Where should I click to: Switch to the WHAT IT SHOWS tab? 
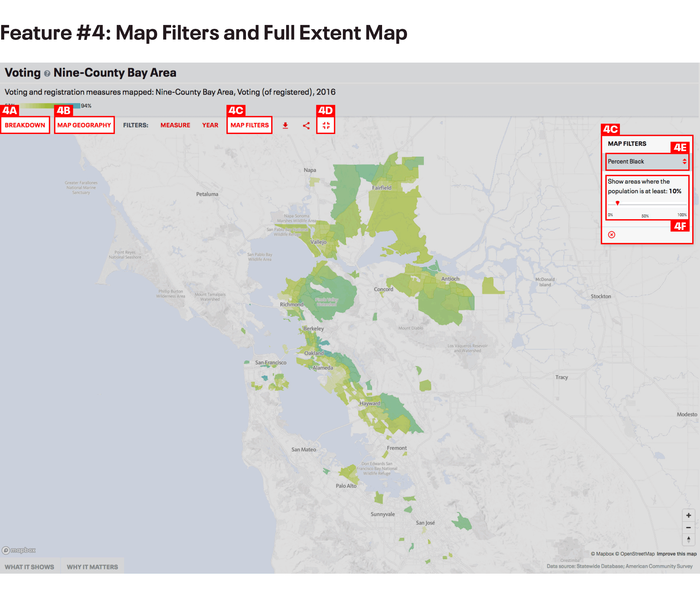click(x=30, y=566)
